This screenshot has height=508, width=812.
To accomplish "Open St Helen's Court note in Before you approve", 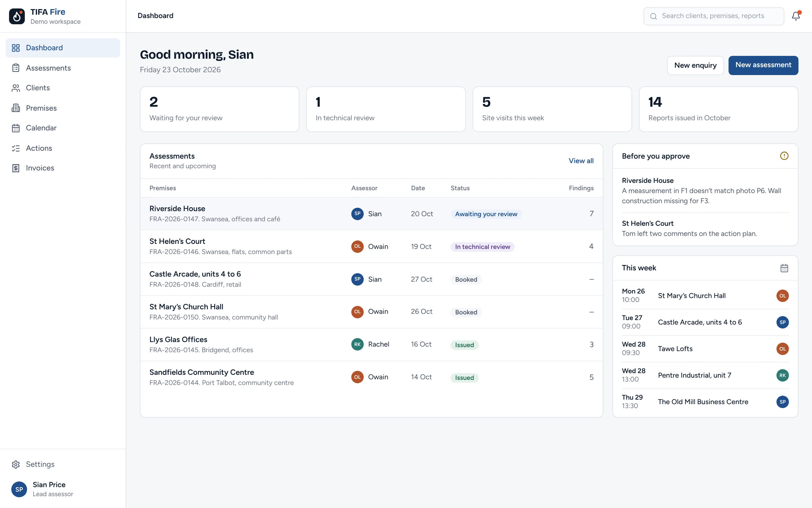I will tap(705, 229).
